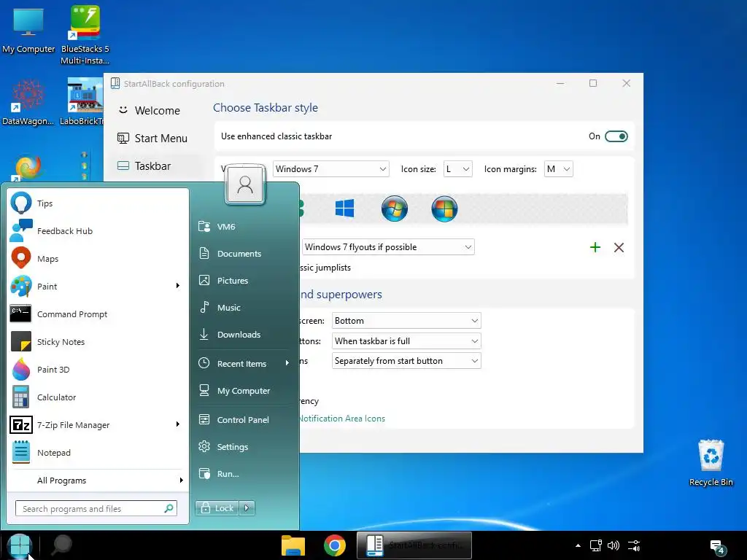Open File Explorer from taskbar
747x560 pixels.
293,545
